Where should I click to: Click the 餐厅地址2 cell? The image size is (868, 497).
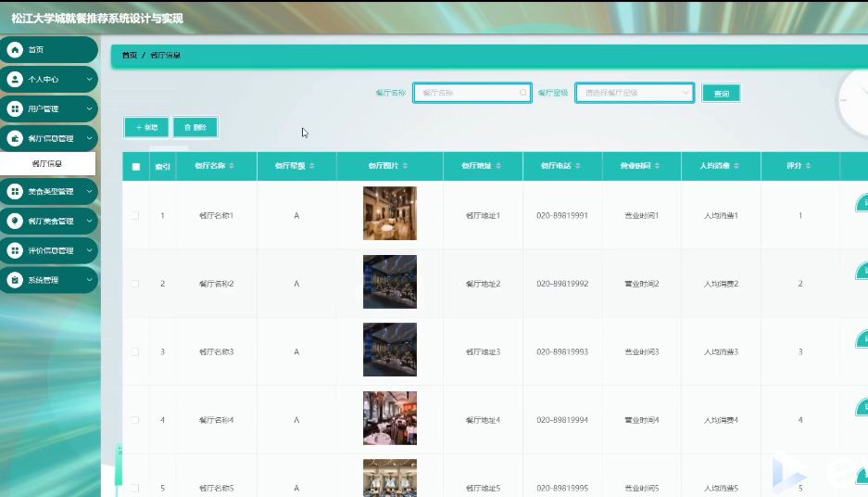pyautogui.click(x=483, y=284)
